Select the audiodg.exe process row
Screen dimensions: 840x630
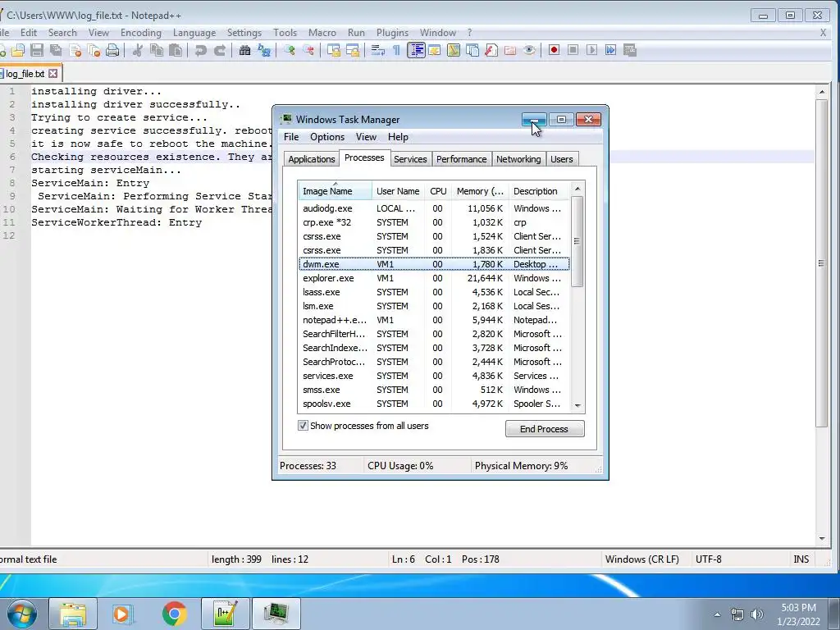(434, 208)
